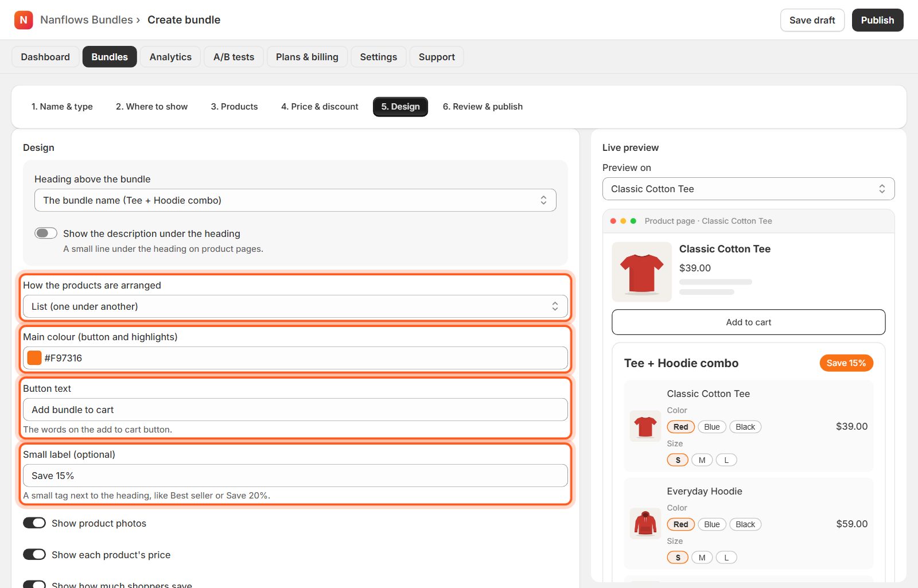Screen dimensions: 918x588
Task: Click the orange main colour swatch
Action: tap(34, 358)
